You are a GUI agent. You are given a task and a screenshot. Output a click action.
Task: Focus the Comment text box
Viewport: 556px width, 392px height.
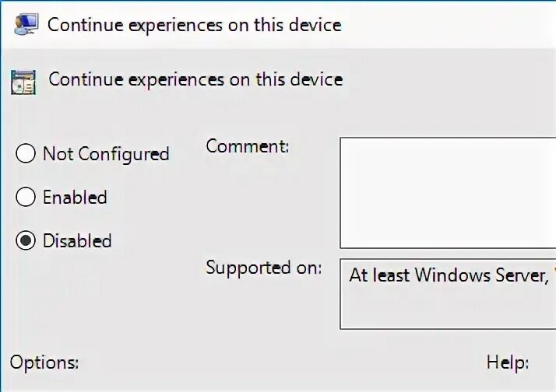pos(448,192)
